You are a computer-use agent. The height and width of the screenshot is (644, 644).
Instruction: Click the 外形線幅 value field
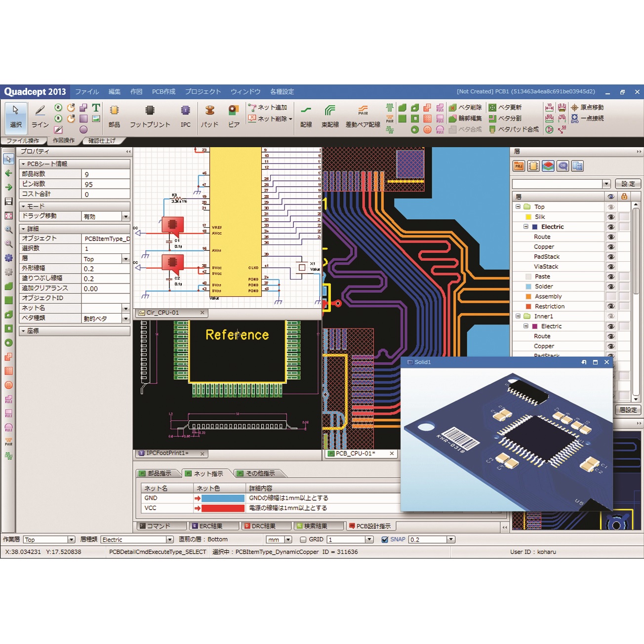(106, 269)
